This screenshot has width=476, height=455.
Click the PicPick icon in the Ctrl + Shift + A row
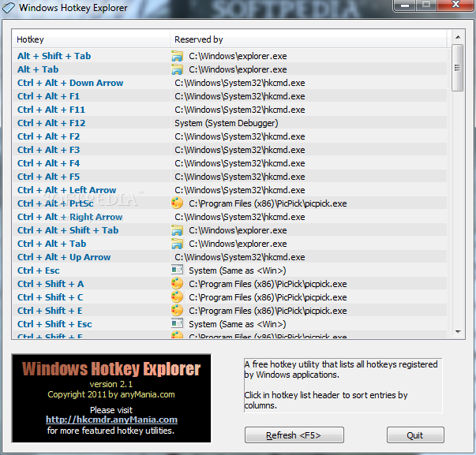pyautogui.click(x=177, y=284)
